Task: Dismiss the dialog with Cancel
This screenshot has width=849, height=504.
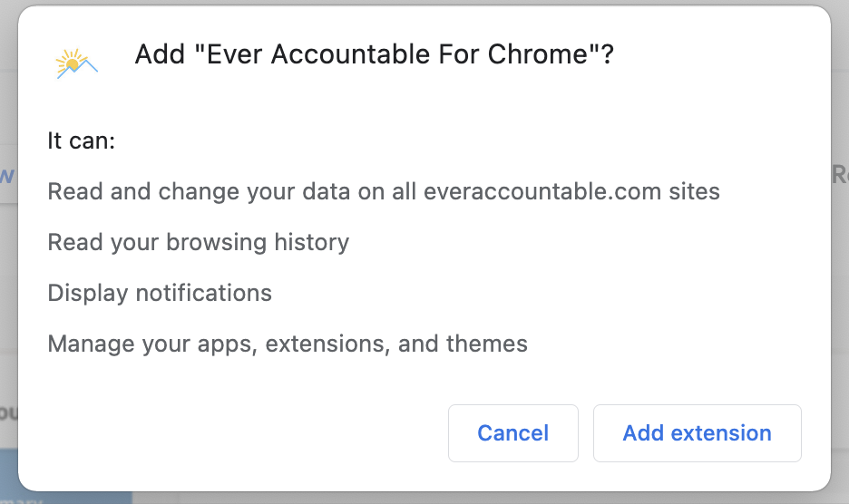Action: click(512, 433)
